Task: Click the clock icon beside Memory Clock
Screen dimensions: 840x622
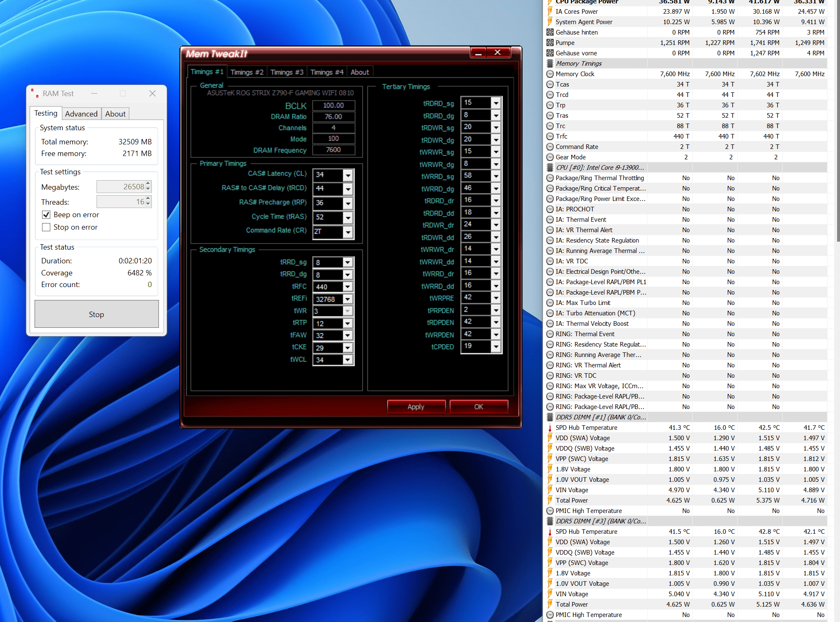Action: [x=550, y=74]
